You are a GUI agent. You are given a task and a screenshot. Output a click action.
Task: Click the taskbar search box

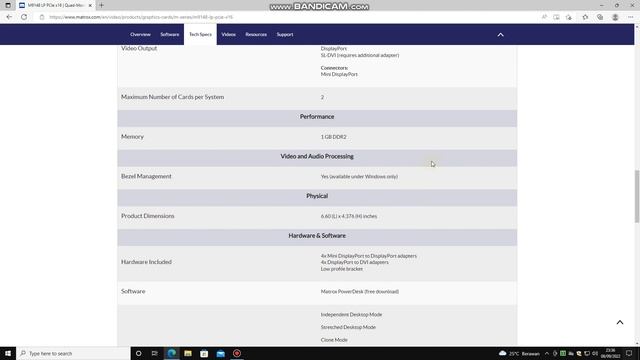tap(73, 353)
